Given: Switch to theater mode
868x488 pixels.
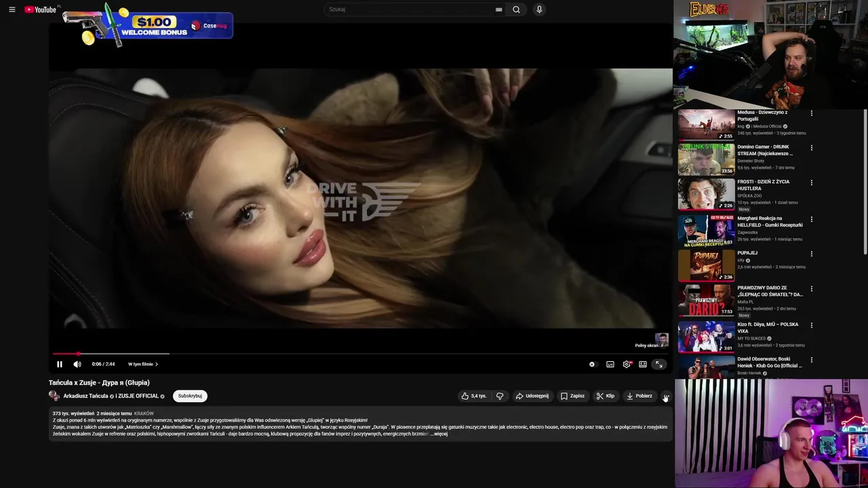Looking at the screenshot, I should 643,364.
